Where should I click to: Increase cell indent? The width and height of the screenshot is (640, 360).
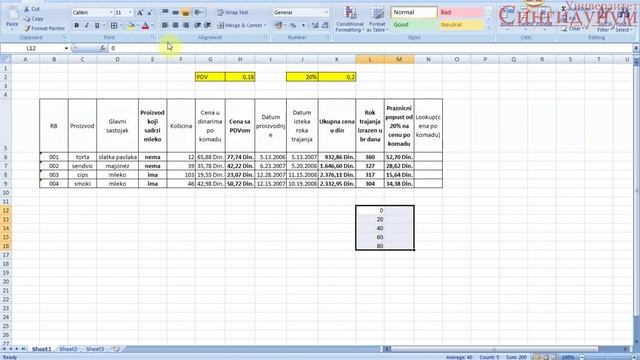coord(207,25)
